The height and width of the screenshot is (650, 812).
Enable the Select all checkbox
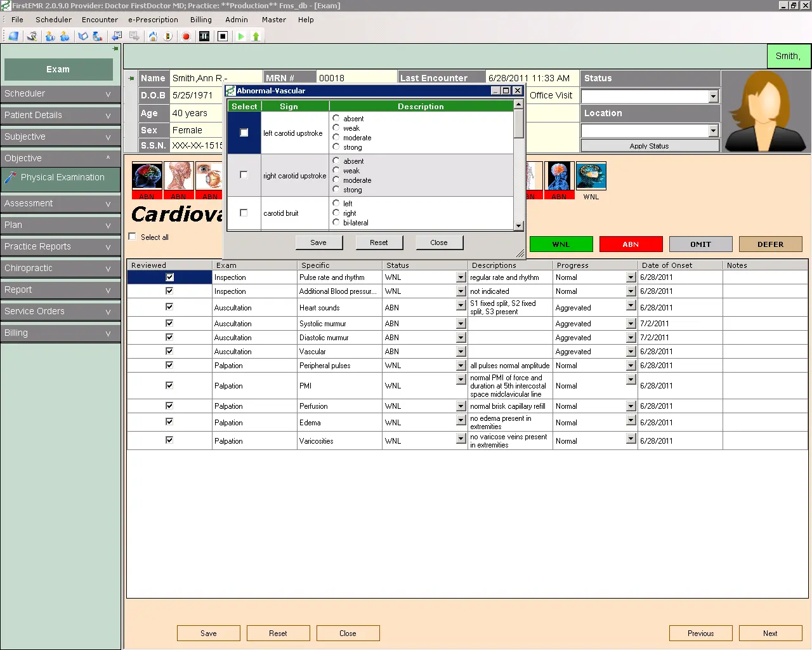click(x=131, y=236)
